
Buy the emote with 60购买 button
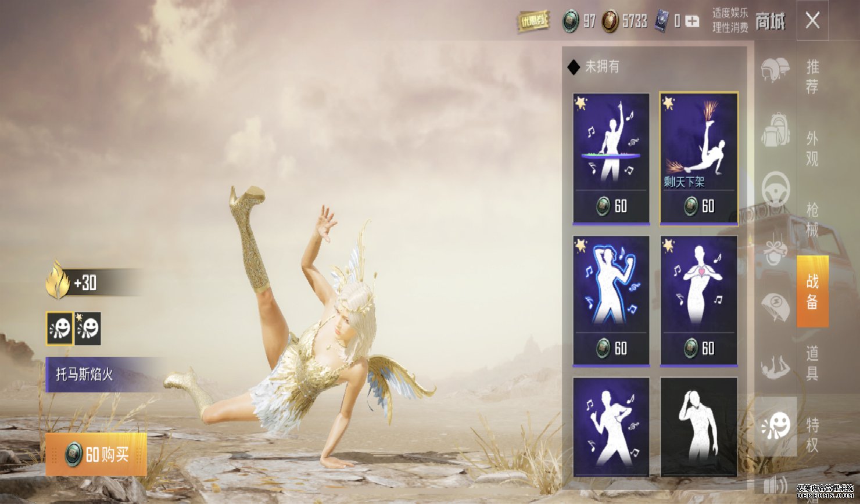point(96,455)
